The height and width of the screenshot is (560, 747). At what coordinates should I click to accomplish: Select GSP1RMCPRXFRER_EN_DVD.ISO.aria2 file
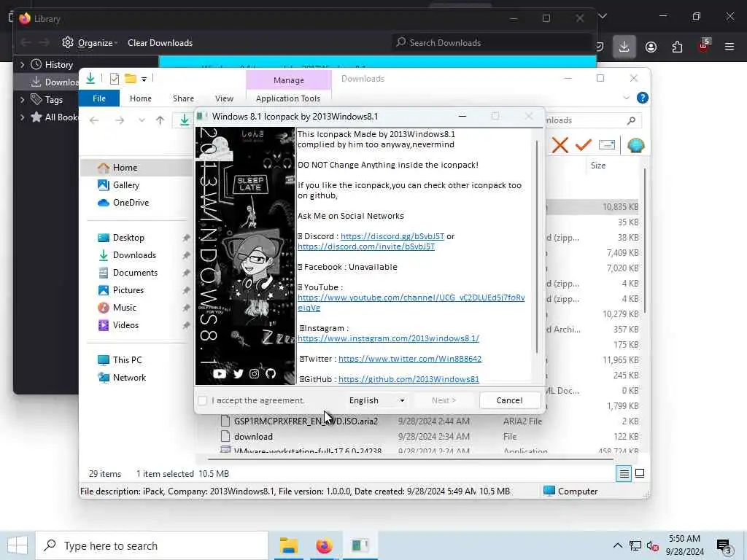point(306,421)
